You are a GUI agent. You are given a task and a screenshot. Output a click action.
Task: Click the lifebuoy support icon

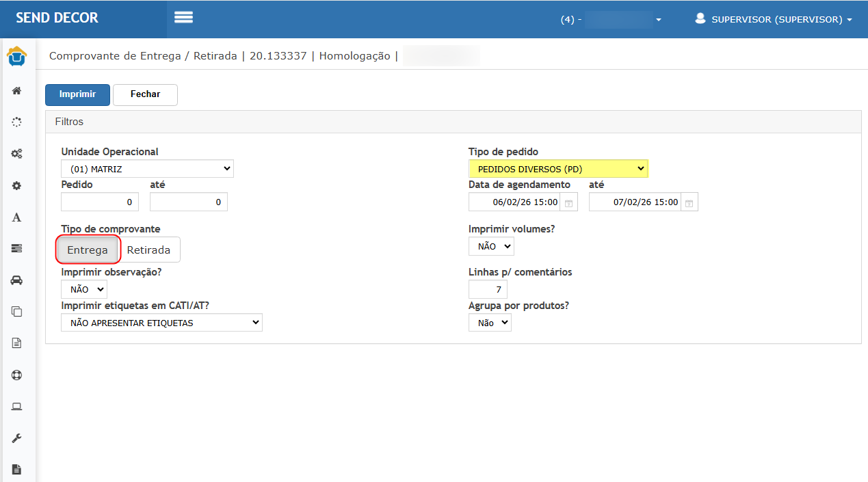17,375
